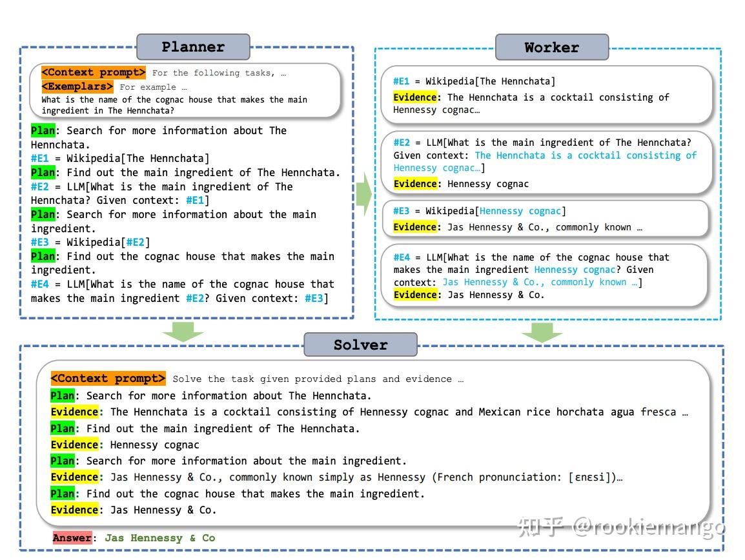Click the #E3 reference ending Planner's #E4 line
This screenshot has height=560, width=745.
(314, 298)
